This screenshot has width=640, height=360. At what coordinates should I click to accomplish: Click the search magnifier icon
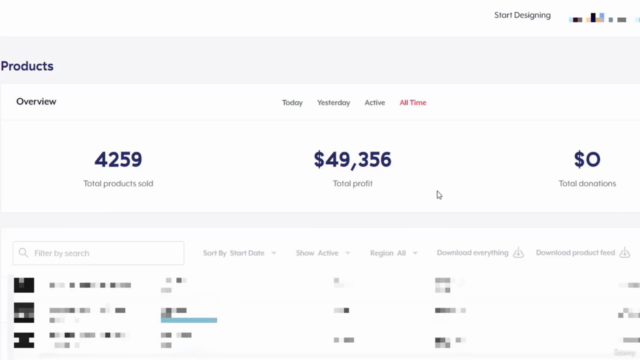click(x=24, y=253)
